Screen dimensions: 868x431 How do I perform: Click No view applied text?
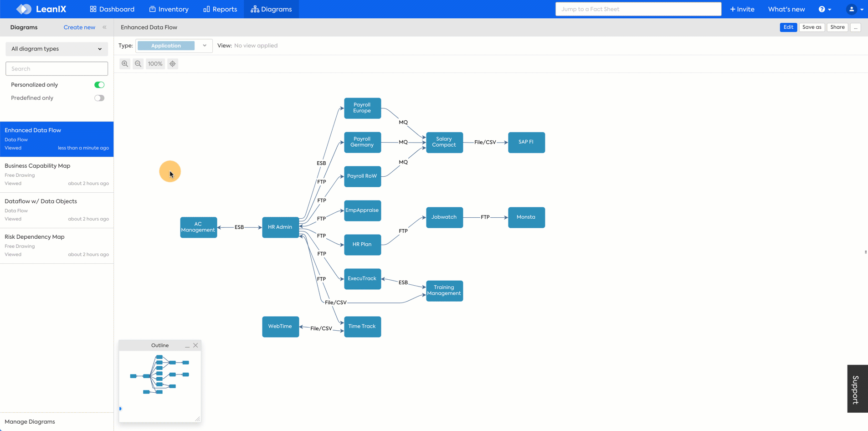click(256, 46)
